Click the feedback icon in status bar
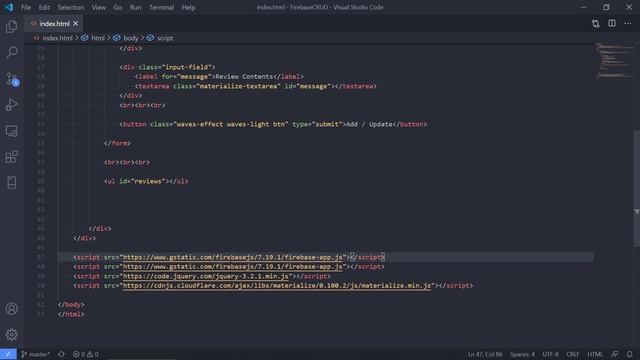The image size is (640, 360). point(614,354)
